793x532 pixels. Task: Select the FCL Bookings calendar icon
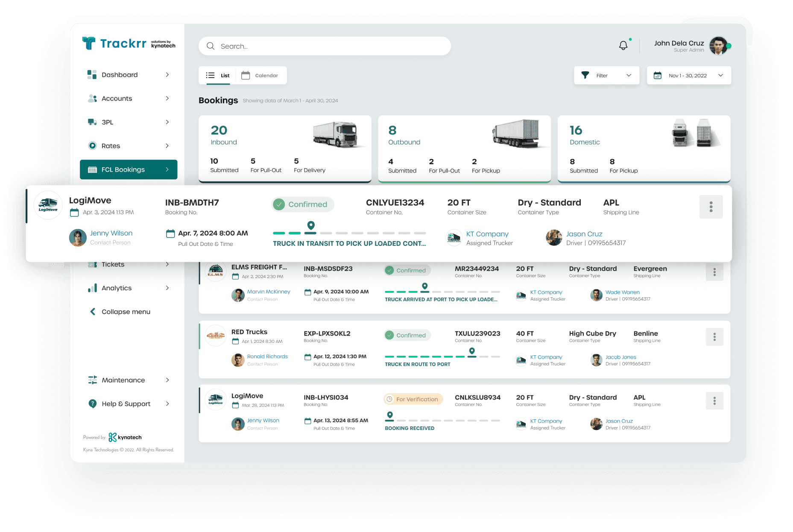point(92,170)
